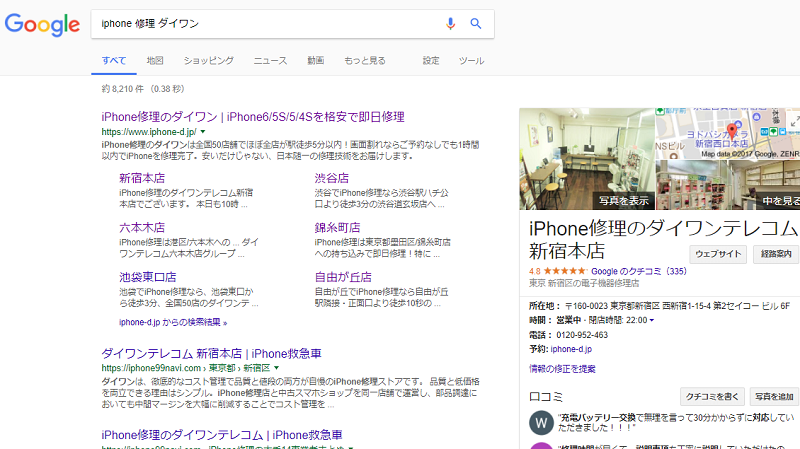Click the iPhone修理のダイワンテレコム 新宿本店 panel title
The image size is (800, 449).
(x=663, y=239)
